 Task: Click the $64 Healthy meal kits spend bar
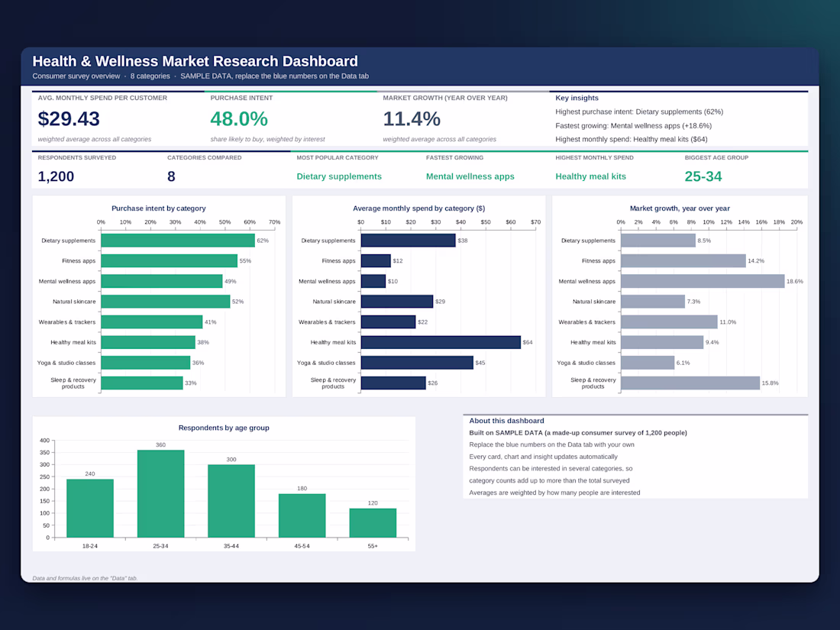441,342
